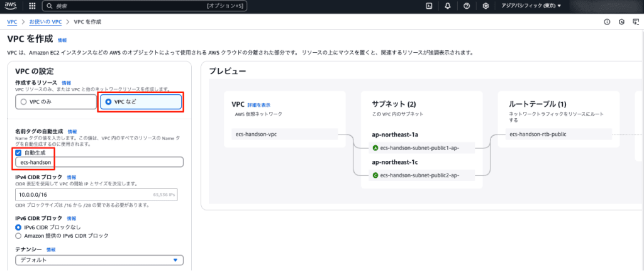Open the notifications bell
This screenshot has width=644, height=279.
click(x=447, y=6)
